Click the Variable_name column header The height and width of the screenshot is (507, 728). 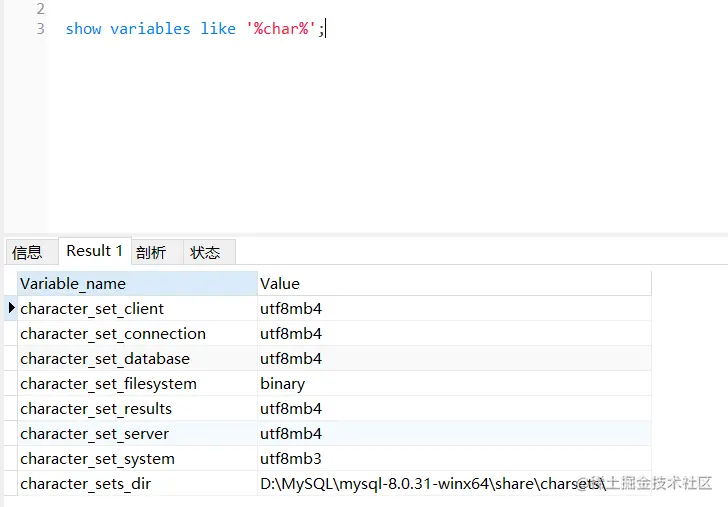pos(137,283)
